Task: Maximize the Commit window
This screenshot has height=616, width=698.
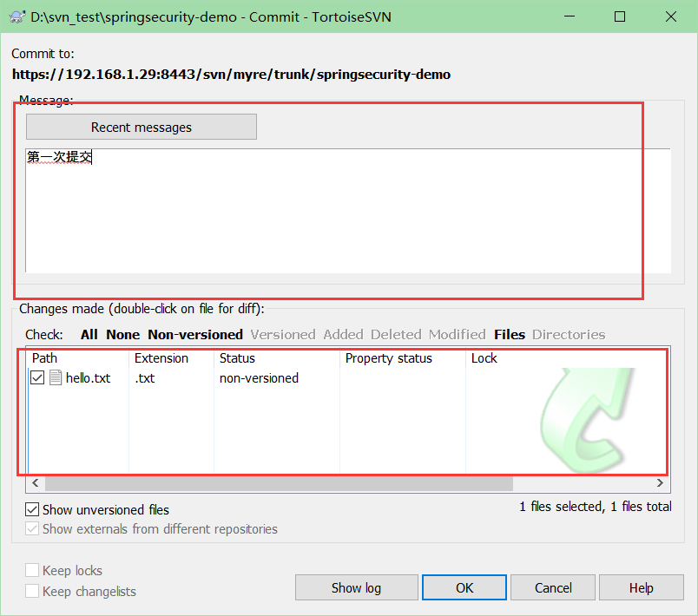Action: click(620, 16)
